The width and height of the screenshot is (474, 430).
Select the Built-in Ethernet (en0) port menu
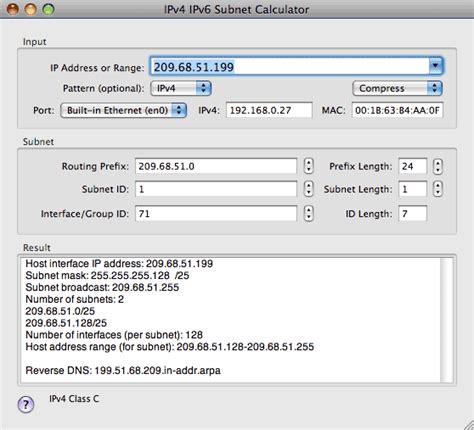[123, 110]
